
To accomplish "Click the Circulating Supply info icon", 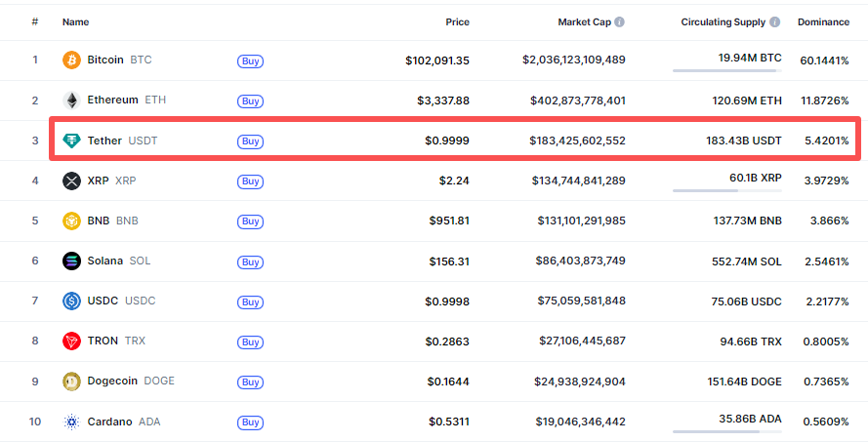I will tap(774, 21).
